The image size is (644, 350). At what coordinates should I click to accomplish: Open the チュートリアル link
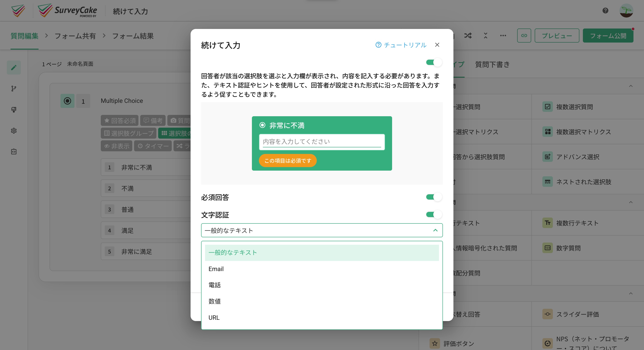click(401, 45)
